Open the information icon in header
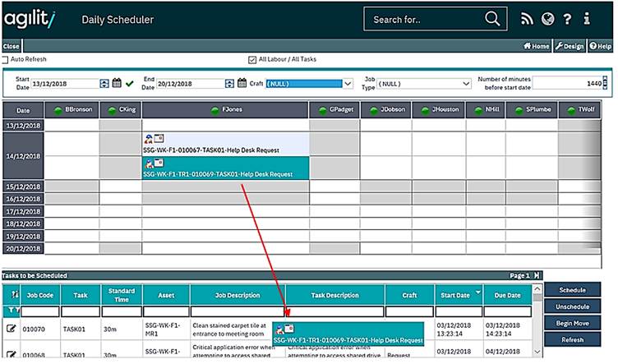Screen dimensions: 618x364 coord(587,19)
